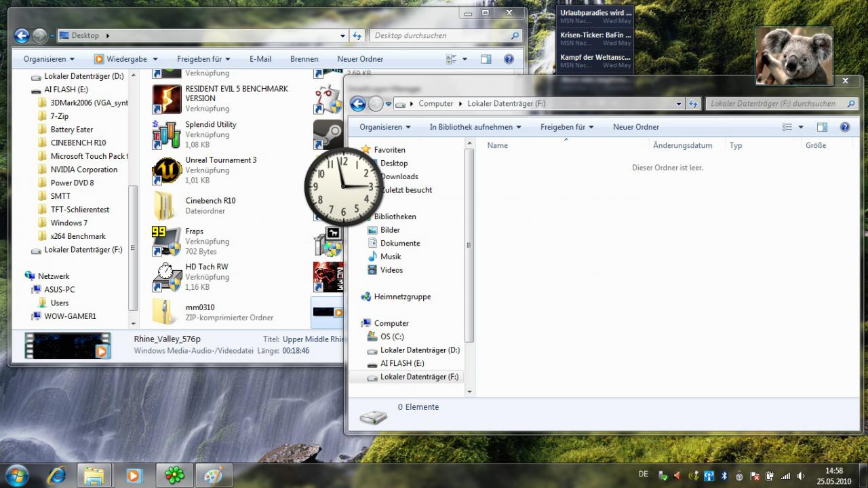
Task: Open the Wiedergabe dropdown arrow
Action: [x=155, y=59]
